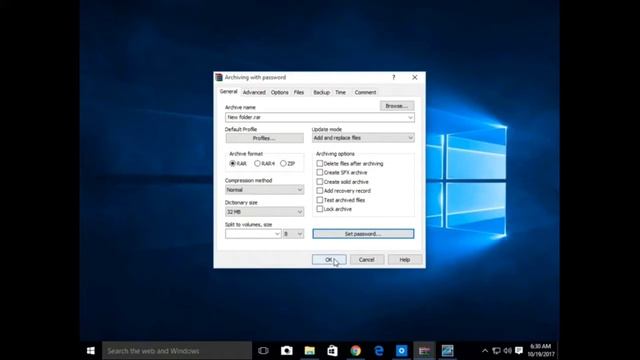Open the Action Center notifications icon
Viewport: 640px width, 360px height.
pos(519,351)
